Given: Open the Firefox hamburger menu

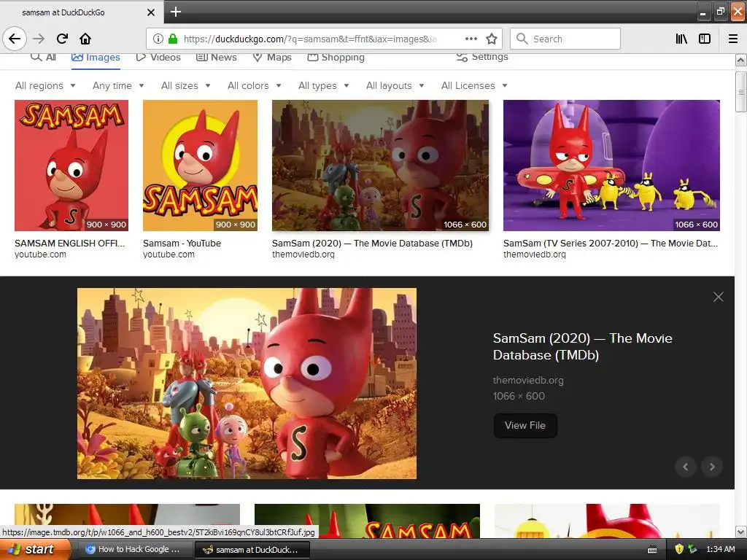Looking at the screenshot, I should (733, 39).
